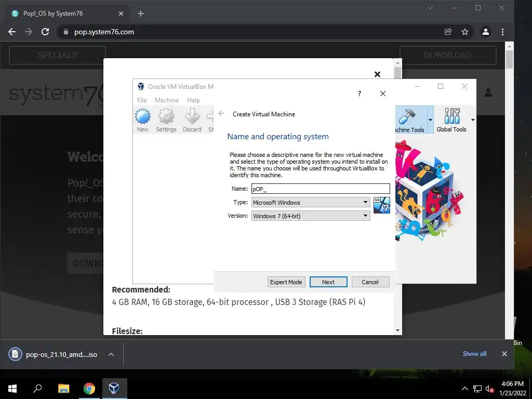Click popup scrollbar up arrow
Image resolution: width=532 pixels, height=399 pixels.
coord(397,63)
